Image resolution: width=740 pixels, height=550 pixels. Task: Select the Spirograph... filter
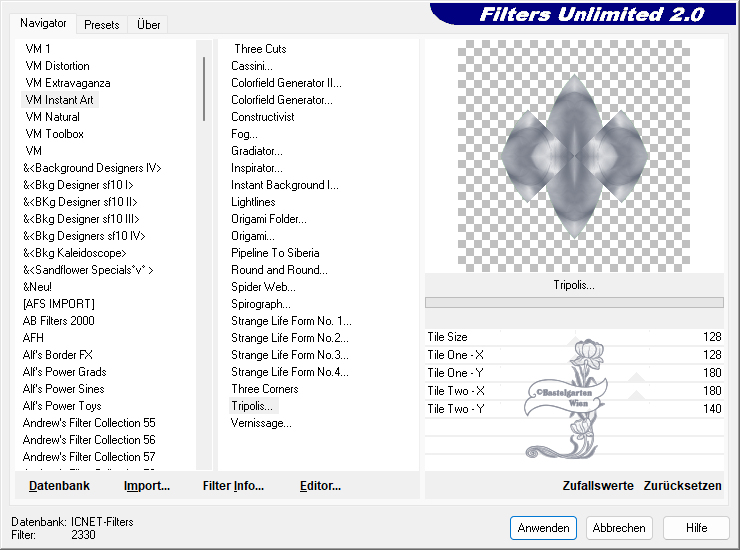pos(261,304)
